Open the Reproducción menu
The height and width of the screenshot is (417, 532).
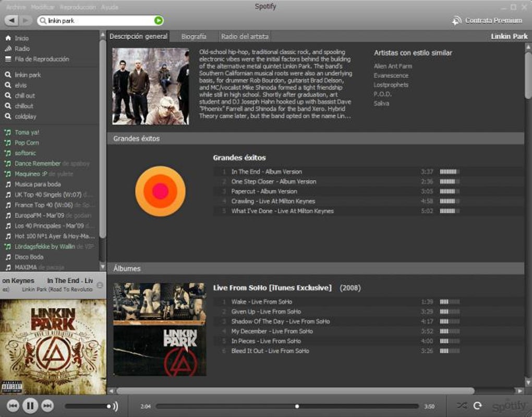78,7
